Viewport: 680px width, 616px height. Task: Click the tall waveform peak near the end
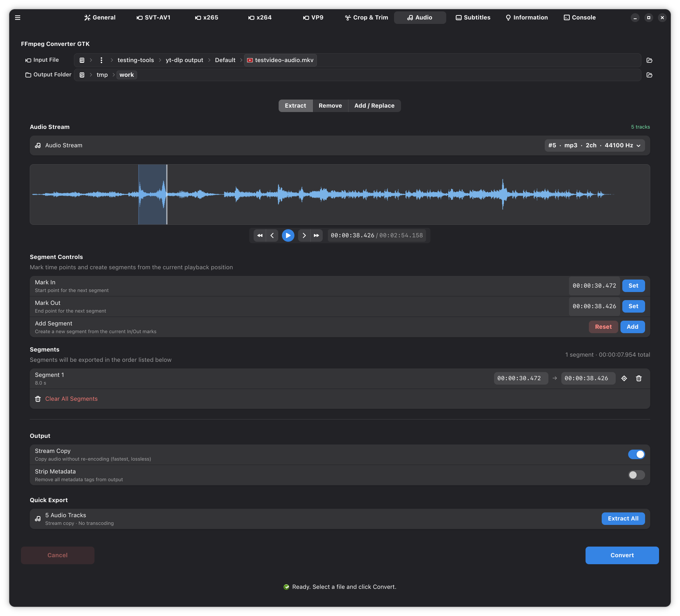click(x=503, y=194)
